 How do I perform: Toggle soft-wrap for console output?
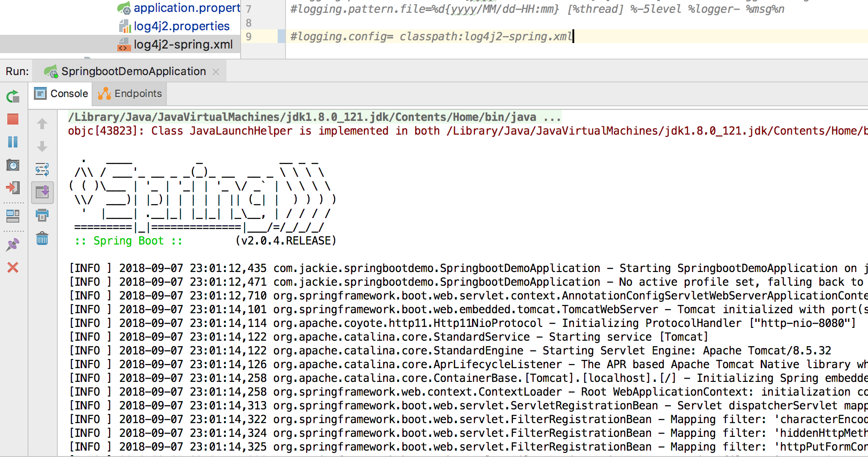pyautogui.click(x=42, y=169)
